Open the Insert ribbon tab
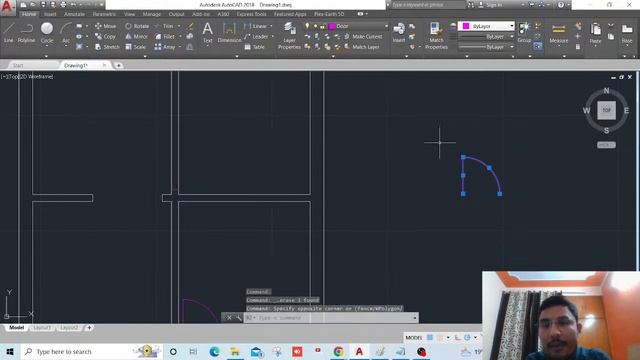The image size is (640, 360). pos(50,14)
